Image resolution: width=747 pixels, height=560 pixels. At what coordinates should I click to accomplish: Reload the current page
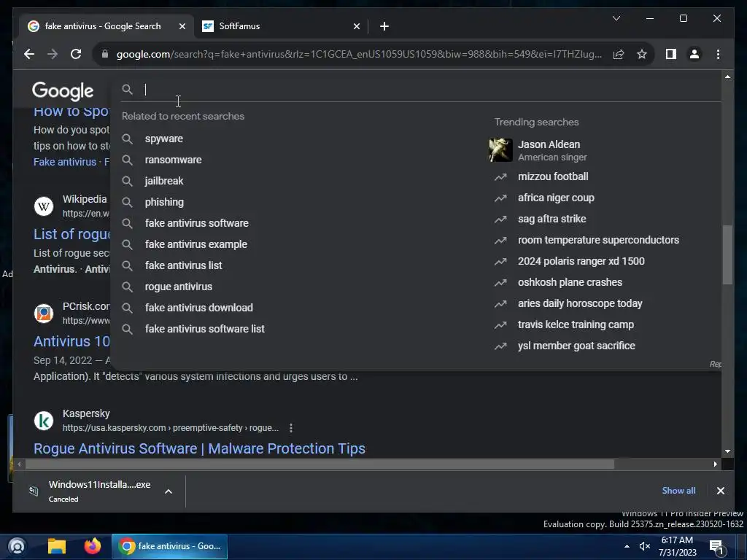pyautogui.click(x=76, y=54)
